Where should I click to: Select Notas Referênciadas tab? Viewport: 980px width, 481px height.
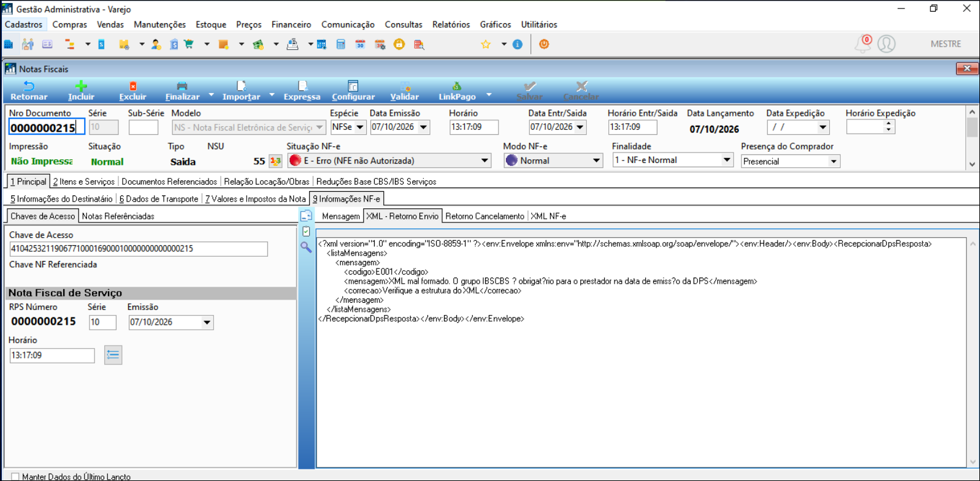(x=118, y=216)
